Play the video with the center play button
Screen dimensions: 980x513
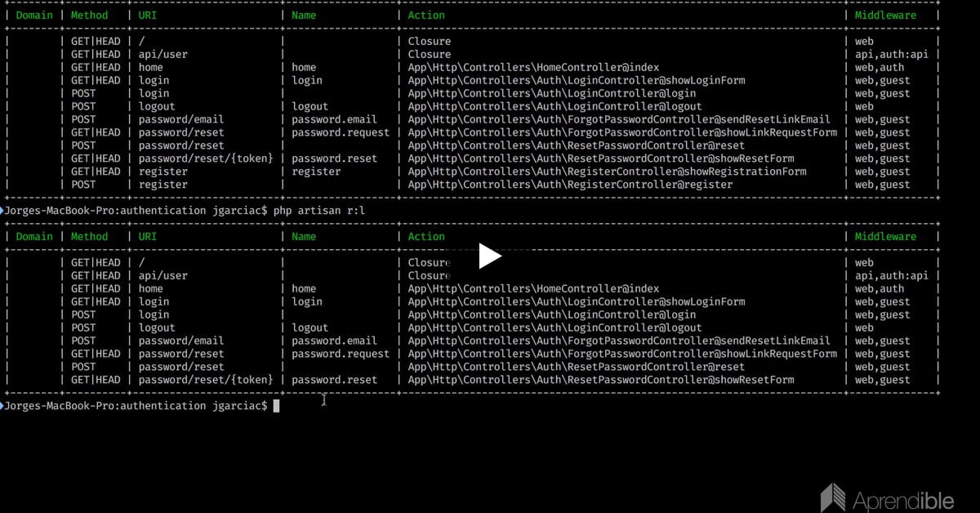click(490, 256)
